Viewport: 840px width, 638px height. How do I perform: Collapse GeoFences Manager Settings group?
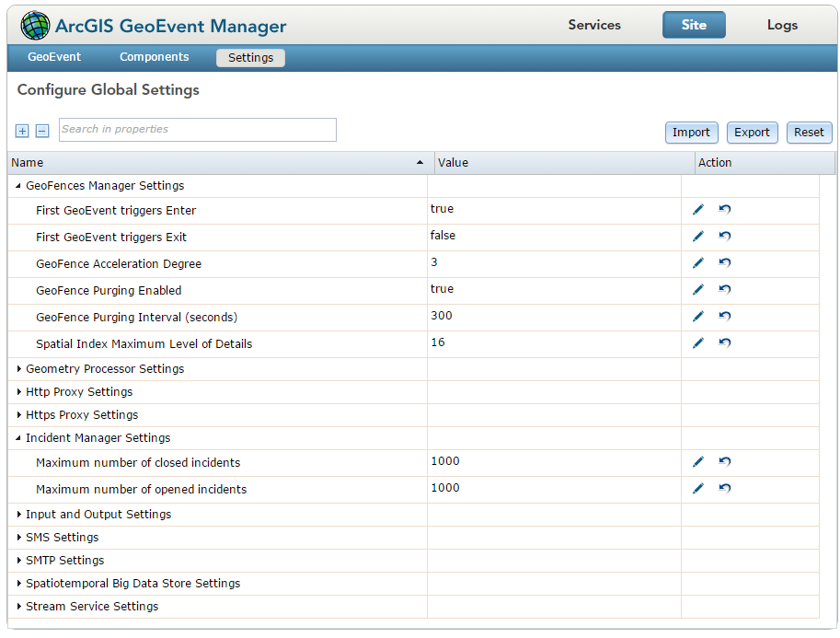pyautogui.click(x=18, y=186)
